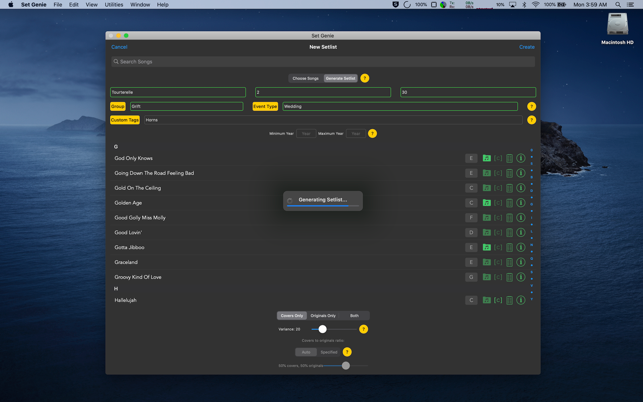Click help icon beside Variance slider
Viewport: 643px width, 402px height.
tap(363, 329)
